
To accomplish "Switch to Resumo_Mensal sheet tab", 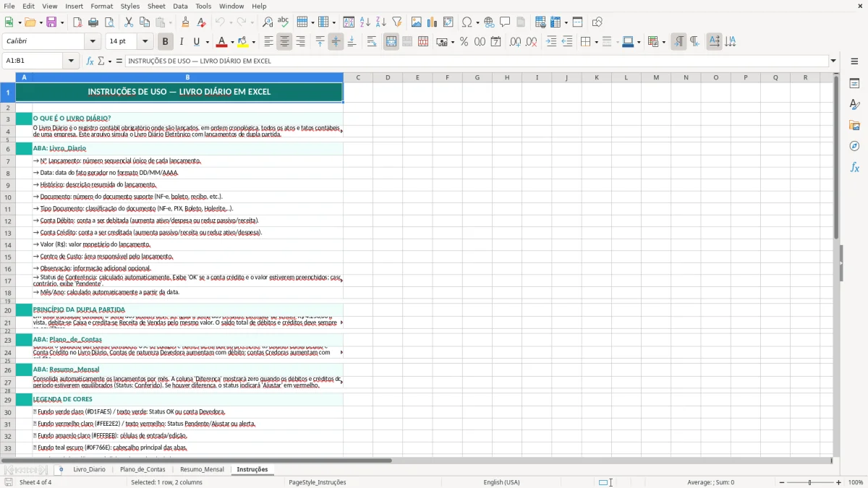I will (202, 469).
